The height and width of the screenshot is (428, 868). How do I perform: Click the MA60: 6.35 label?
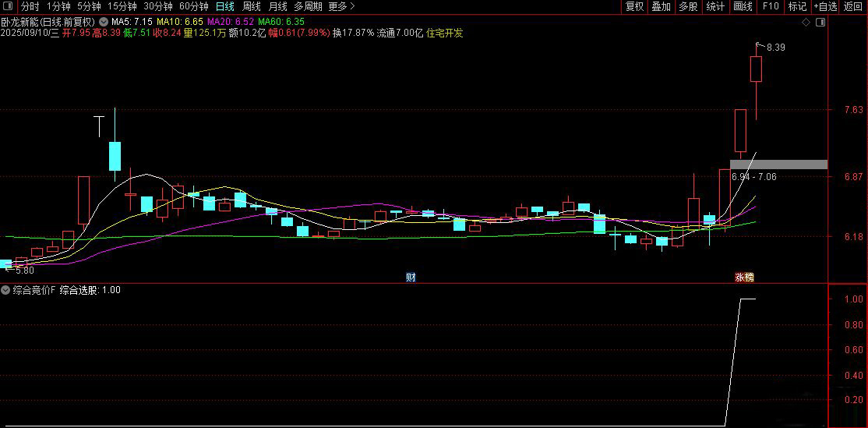[x=281, y=22]
